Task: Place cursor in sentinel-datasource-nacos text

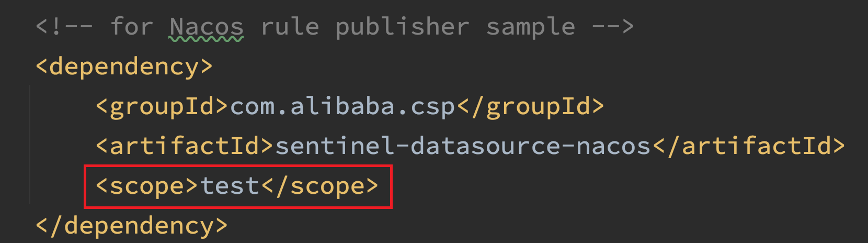Action: [x=463, y=146]
